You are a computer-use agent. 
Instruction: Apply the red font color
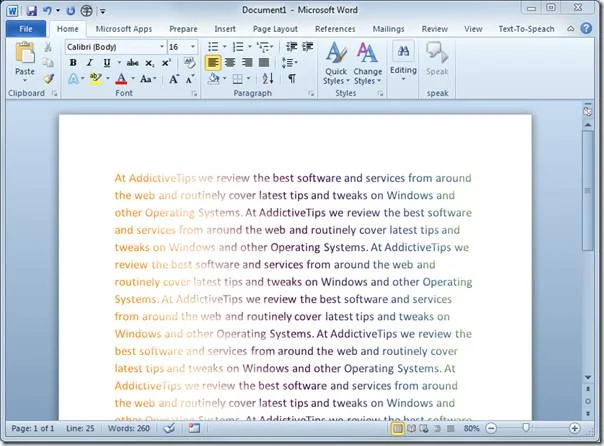click(121, 79)
